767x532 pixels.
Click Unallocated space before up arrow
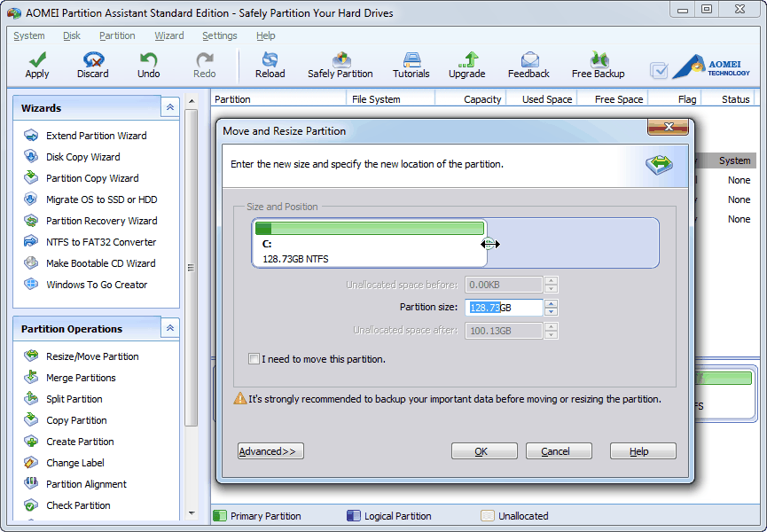(x=552, y=281)
